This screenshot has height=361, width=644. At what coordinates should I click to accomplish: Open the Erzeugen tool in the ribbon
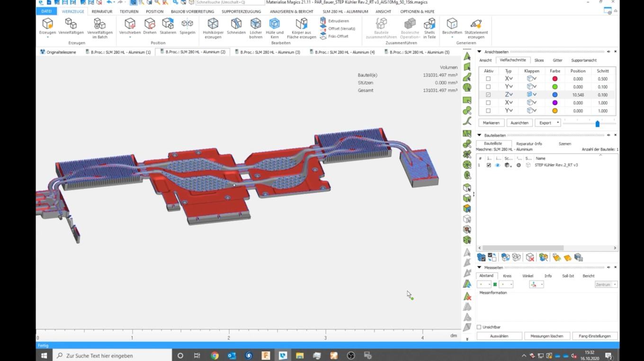[x=47, y=28]
